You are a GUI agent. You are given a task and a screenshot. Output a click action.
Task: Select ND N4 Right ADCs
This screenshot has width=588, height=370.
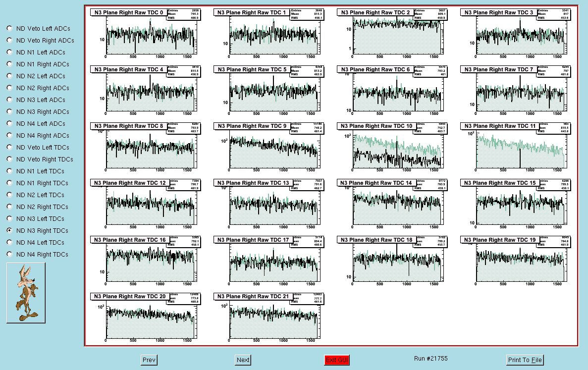9,135
